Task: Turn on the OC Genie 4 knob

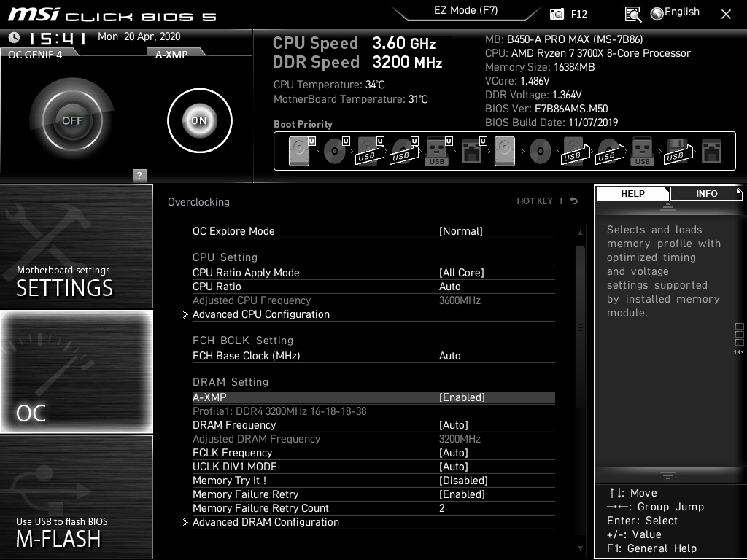Action: (x=72, y=120)
